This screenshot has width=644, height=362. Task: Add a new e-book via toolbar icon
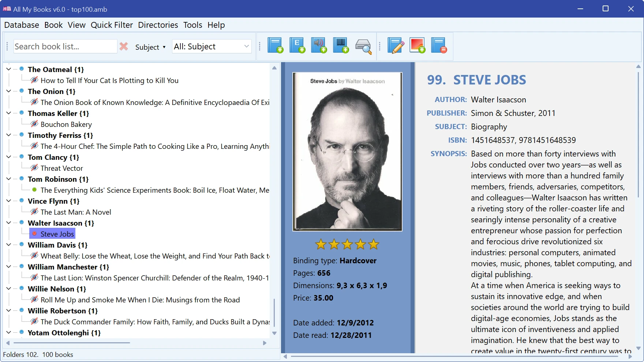pyautogui.click(x=297, y=46)
